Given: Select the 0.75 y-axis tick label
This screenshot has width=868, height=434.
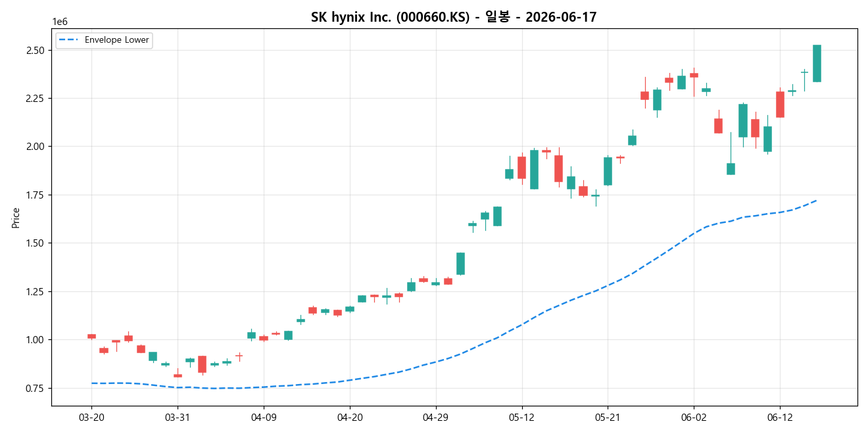Looking at the screenshot, I should click(x=35, y=388).
